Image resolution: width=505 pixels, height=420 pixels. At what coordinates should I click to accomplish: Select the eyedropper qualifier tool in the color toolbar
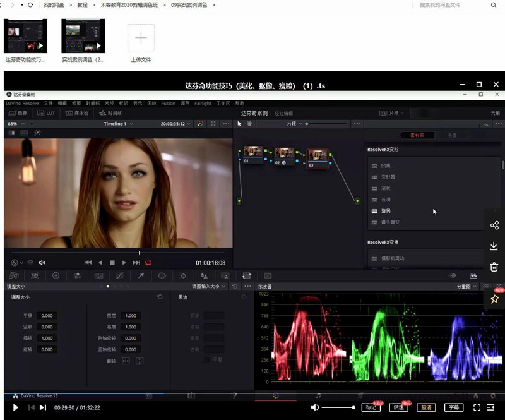(x=141, y=275)
